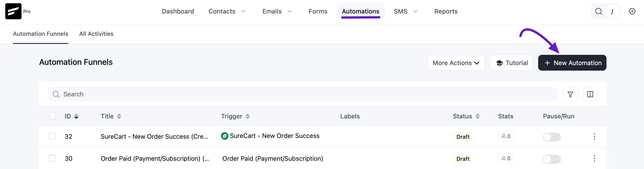
Task: Click the slash shortcut key icon
Action: pyautogui.click(x=612, y=12)
